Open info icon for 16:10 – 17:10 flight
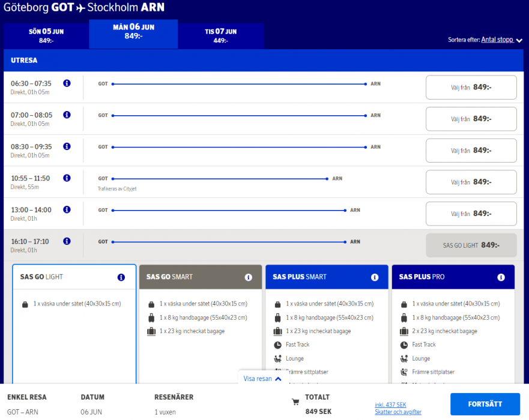529x420 pixels. [x=67, y=241]
